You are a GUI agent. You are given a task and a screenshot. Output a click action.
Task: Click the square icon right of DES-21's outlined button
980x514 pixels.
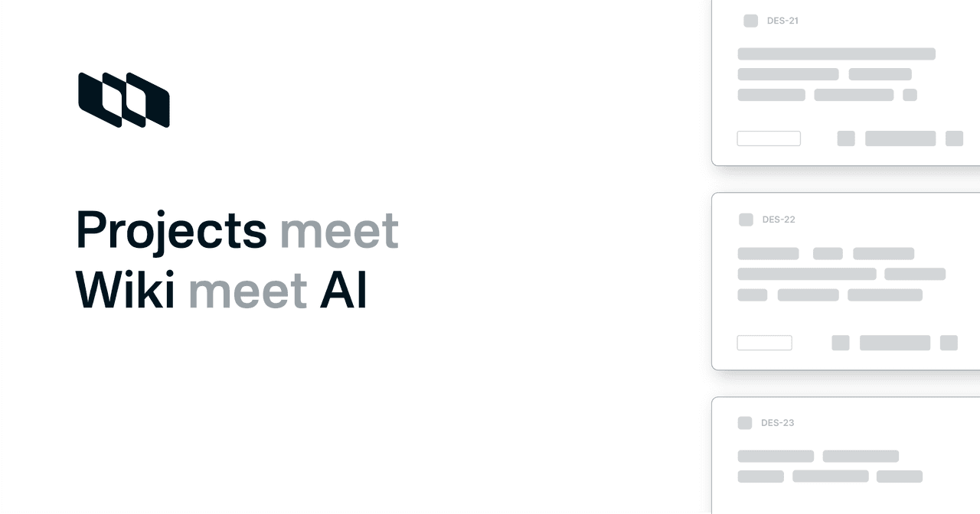pyautogui.click(x=846, y=138)
